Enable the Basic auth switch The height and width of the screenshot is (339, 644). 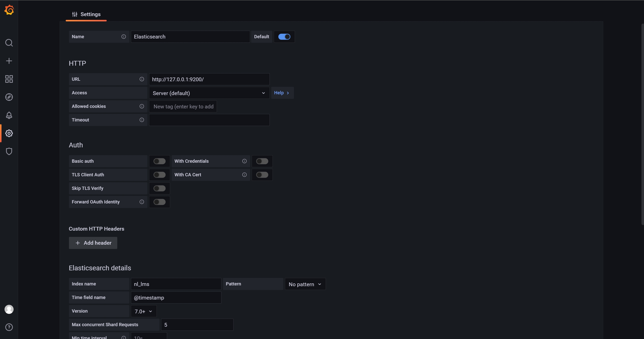[160, 161]
